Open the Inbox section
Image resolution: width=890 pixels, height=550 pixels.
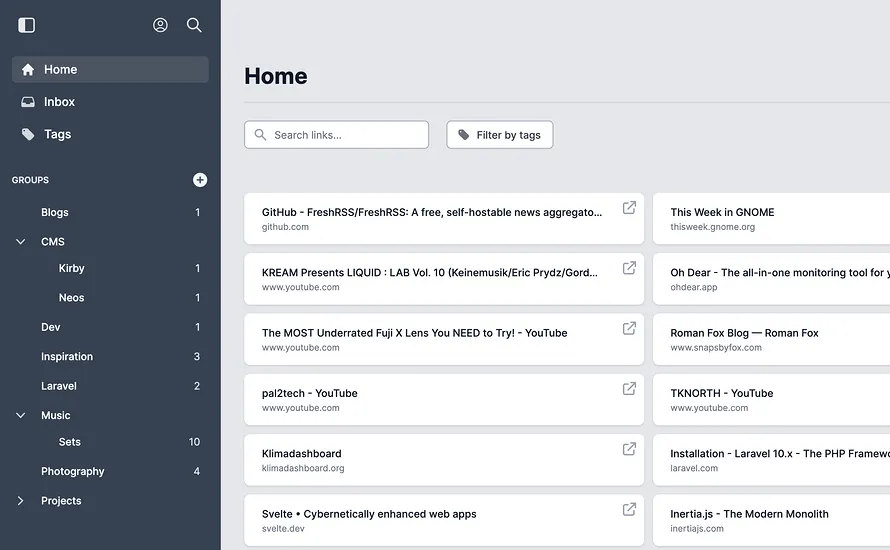pos(110,102)
